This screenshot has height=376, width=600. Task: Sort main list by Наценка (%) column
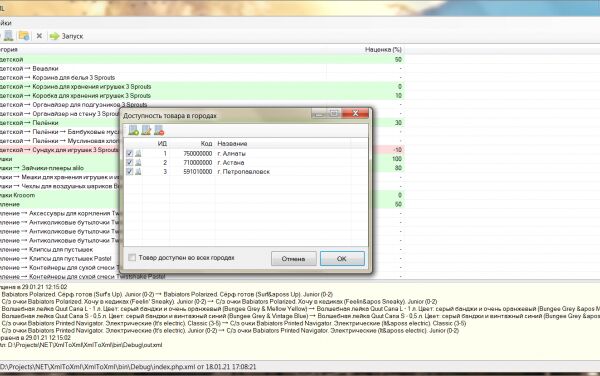(x=383, y=50)
